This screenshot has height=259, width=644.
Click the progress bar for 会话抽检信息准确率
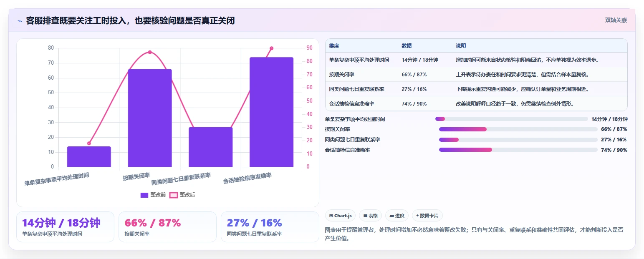pos(518,150)
